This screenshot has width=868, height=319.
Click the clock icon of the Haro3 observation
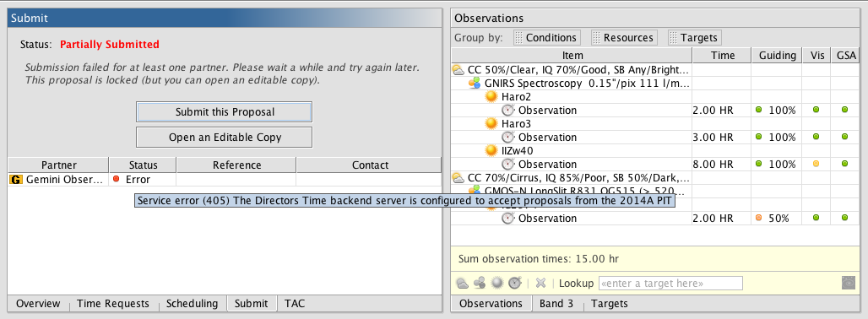coord(508,137)
